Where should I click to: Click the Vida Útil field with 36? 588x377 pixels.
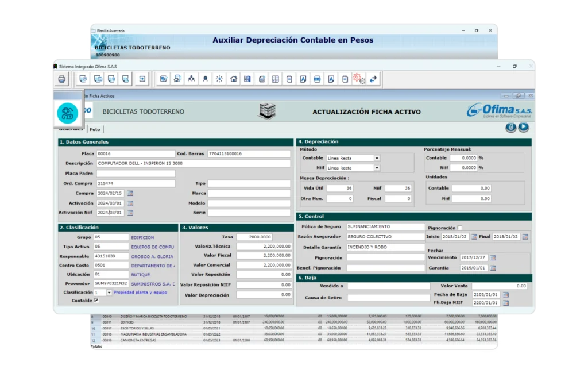tap(340, 188)
